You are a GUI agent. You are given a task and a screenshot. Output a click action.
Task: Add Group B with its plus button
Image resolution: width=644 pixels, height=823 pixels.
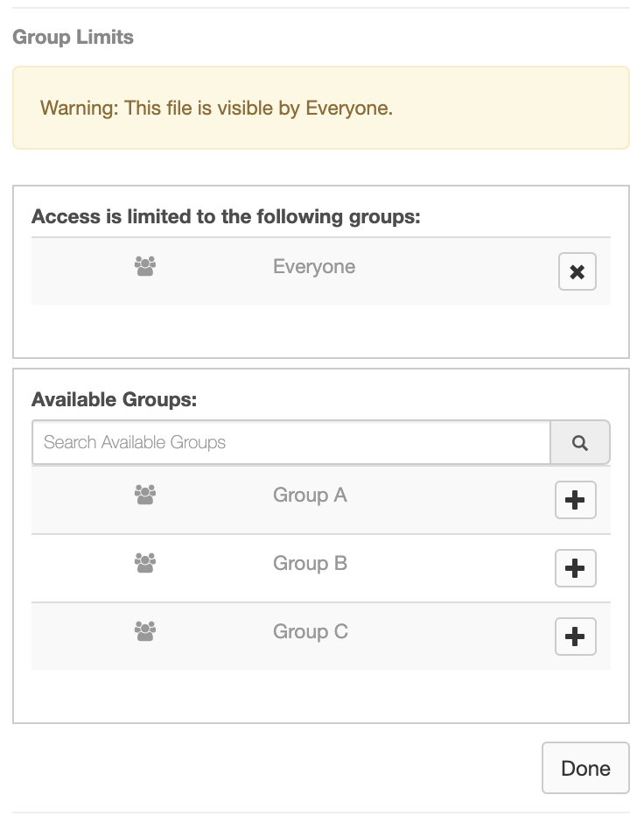pyautogui.click(x=575, y=568)
